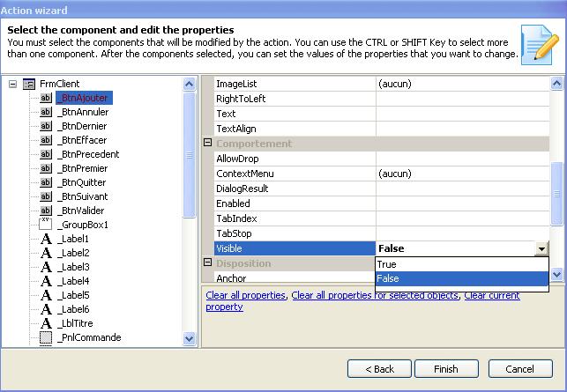This screenshot has width=567, height=392.
Task: Click the FrmClient form icon
Action: [x=28, y=85]
